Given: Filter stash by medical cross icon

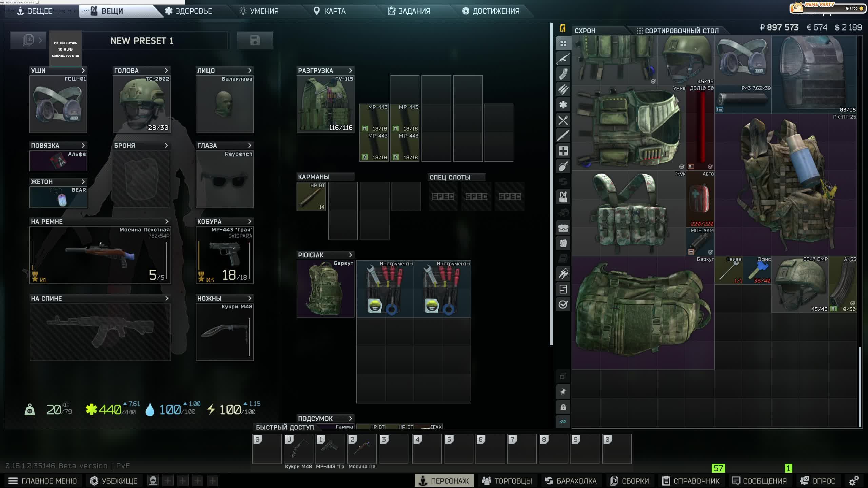Looking at the screenshot, I should [x=563, y=151].
